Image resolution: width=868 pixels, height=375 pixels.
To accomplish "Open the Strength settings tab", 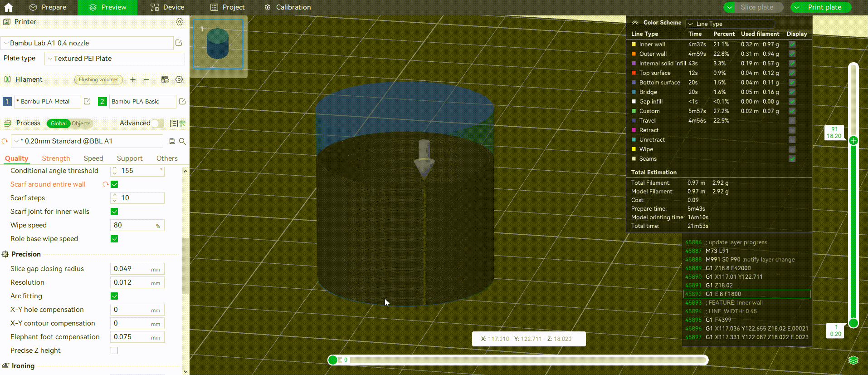I will pos(56,158).
